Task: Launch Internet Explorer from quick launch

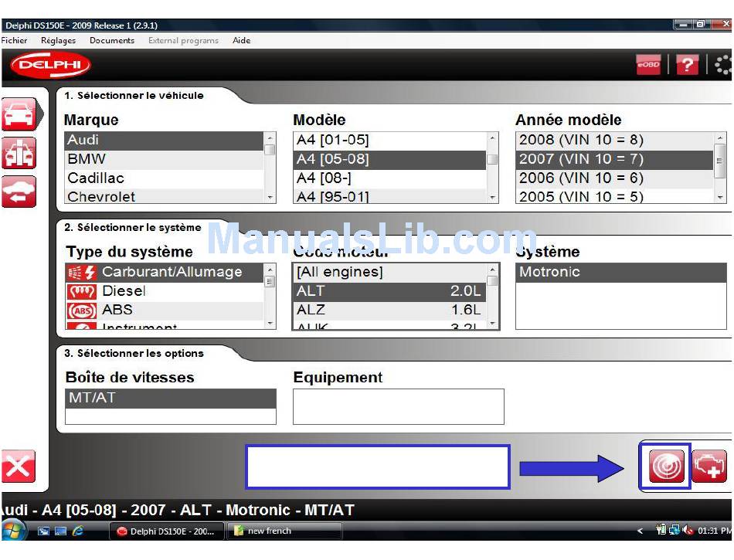Action: (x=78, y=531)
